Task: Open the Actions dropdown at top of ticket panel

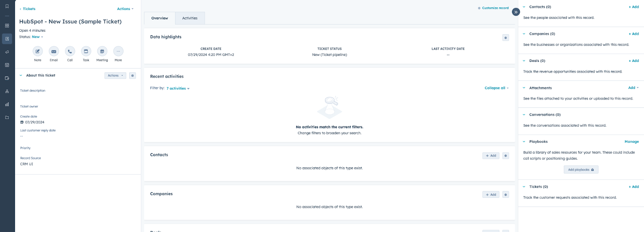Action: click(125, 9)
